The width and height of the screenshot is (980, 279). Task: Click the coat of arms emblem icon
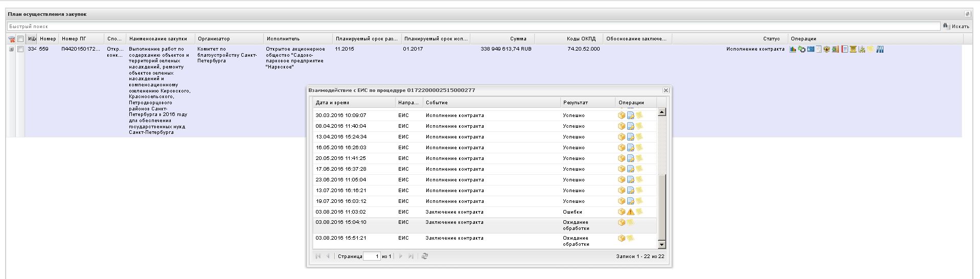pyautogui.click(x=826, y=49)
